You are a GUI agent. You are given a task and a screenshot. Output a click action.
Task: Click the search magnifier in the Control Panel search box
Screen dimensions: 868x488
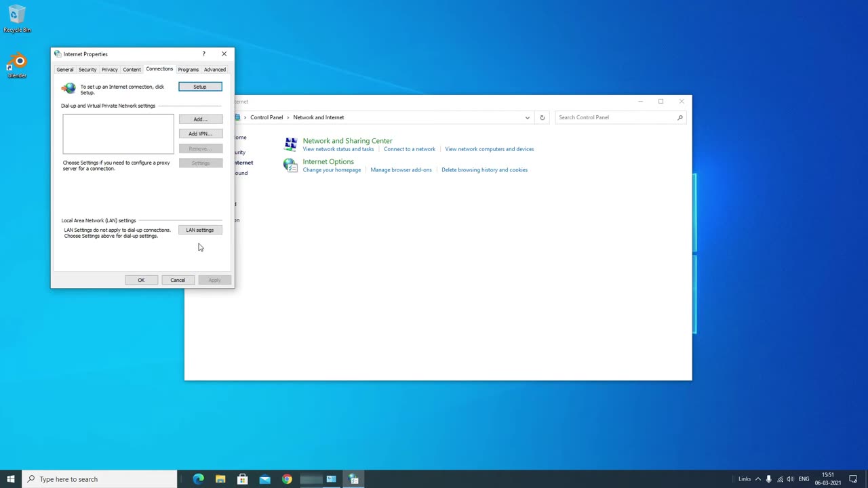(x=680, y=117)
